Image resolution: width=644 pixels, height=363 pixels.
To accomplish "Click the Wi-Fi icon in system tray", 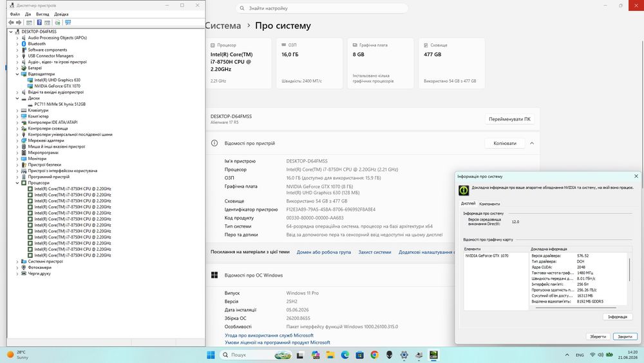I will coord(592,355).
